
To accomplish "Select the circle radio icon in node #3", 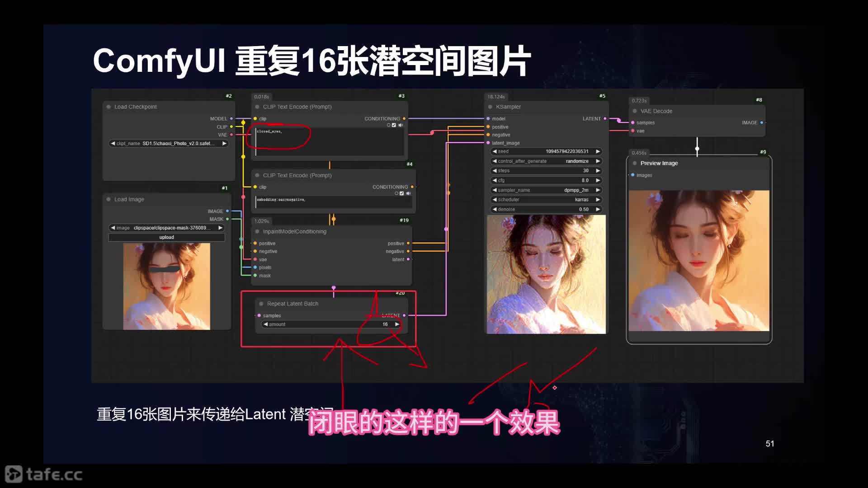I will pos(388,125).
